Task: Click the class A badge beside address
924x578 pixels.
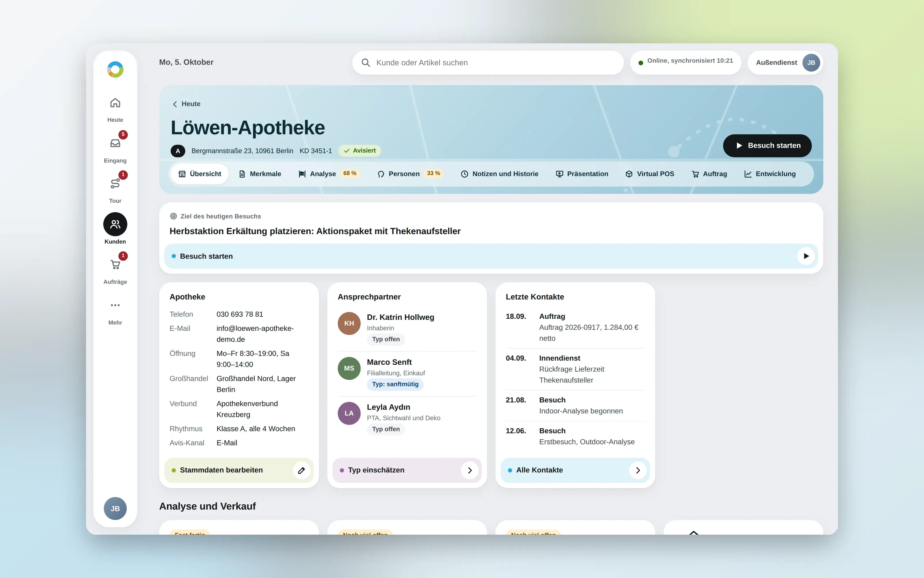Action: (x=178, y=151)
